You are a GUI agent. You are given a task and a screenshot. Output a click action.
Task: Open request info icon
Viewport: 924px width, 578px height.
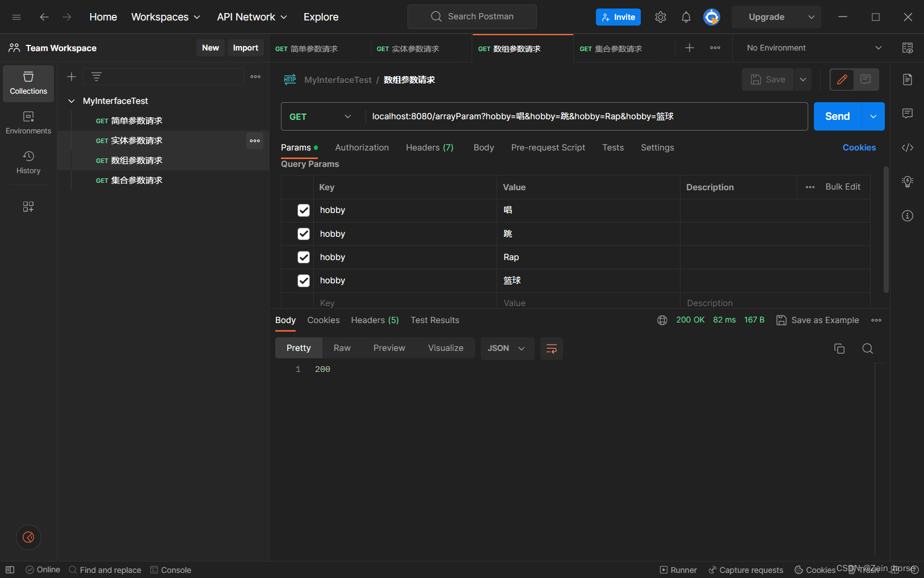click(x=908, y=216)
